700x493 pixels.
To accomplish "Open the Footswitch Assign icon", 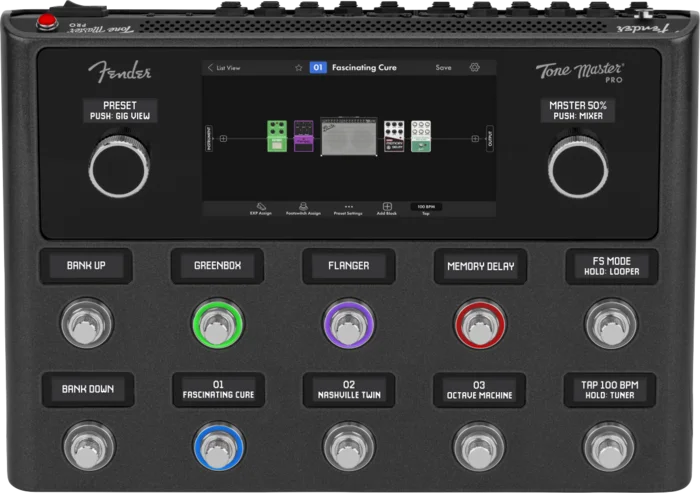I will coord(303,206).
